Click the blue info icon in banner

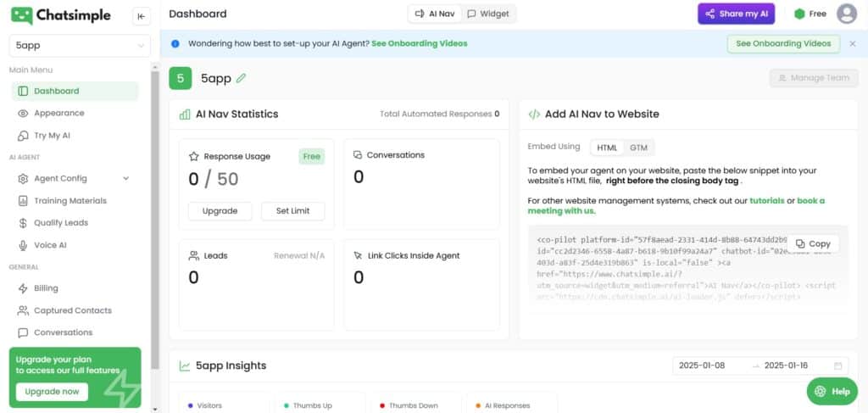pyautogui.click(x=175, y=44)
